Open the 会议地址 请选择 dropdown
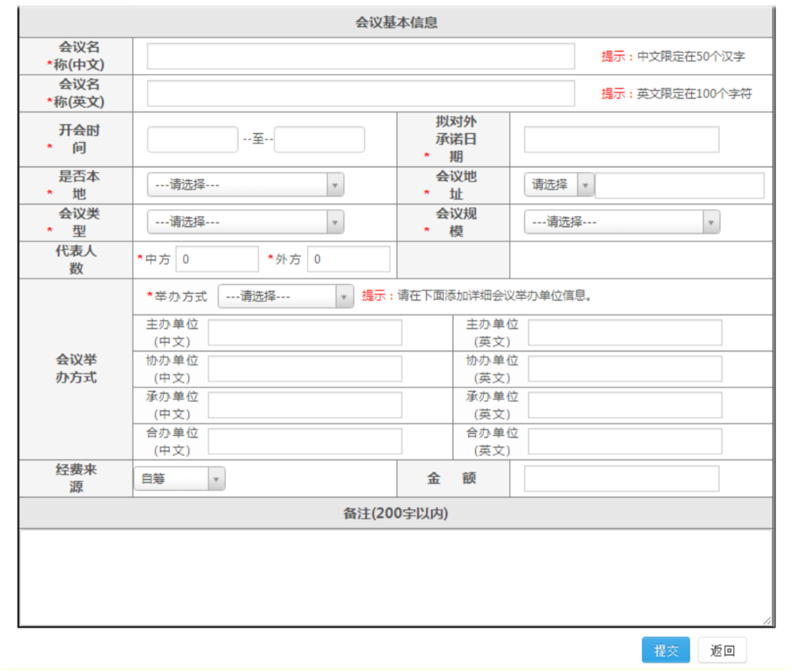Screen dimensions: 791x672 pos(559,185)
